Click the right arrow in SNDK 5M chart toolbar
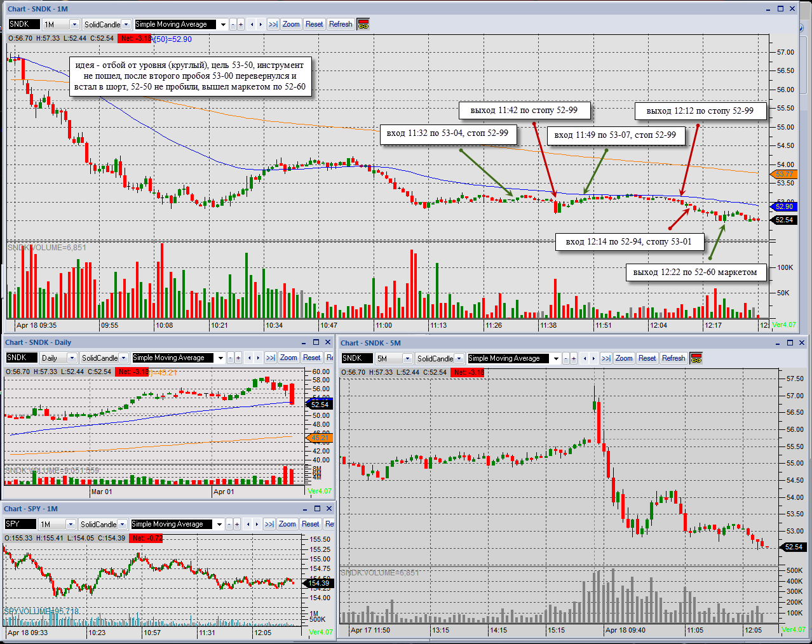This screenshot has width=812, height=644. point(593,358)
